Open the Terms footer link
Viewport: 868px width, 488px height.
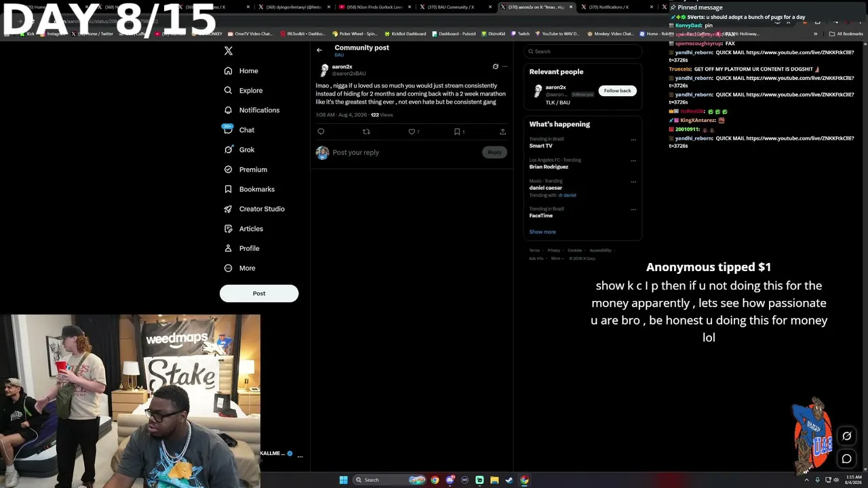[534, 251]
